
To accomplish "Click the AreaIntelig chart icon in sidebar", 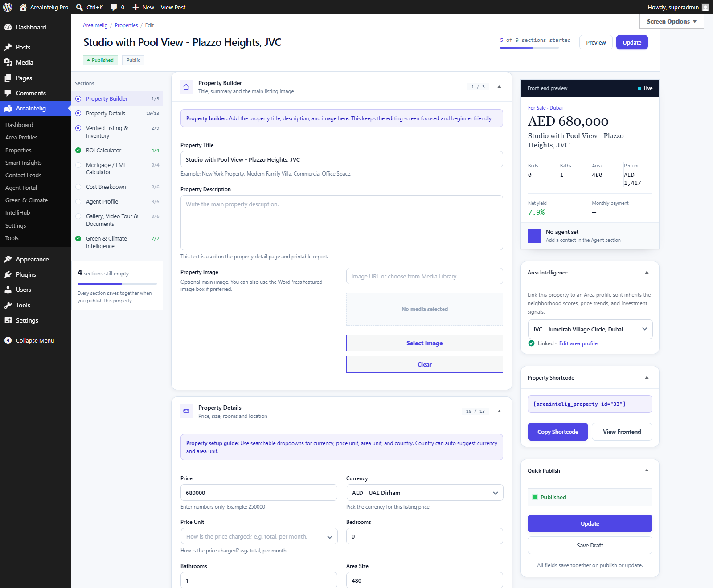I will pyautogui.click(x=8, y=108).
